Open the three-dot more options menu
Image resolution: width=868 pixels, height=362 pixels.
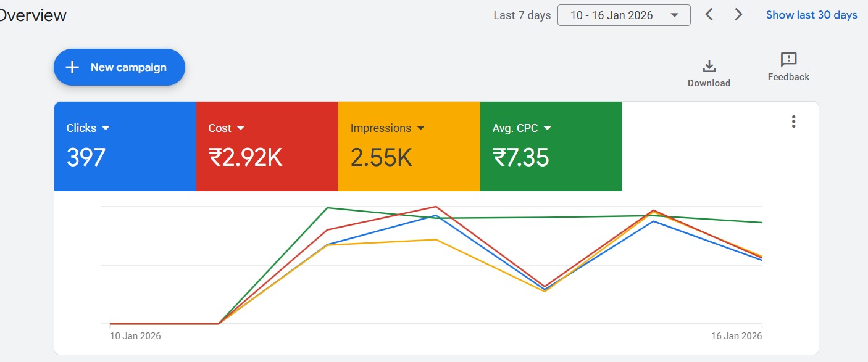coord(794,121)
